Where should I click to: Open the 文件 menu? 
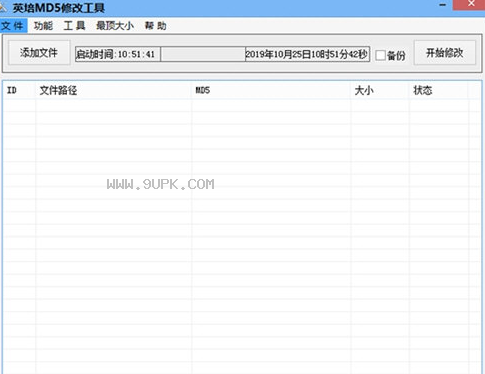[13, 26]
